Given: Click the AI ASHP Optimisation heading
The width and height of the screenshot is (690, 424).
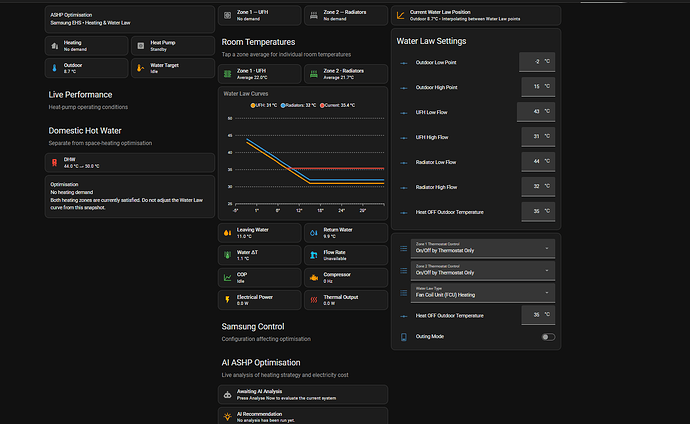Looking at the screenshot, I should point(261,363).
